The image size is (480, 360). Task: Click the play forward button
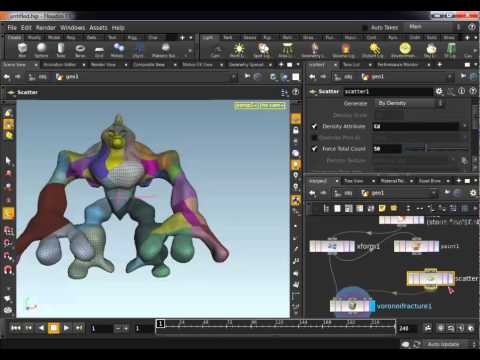click(x=66, y=328)
